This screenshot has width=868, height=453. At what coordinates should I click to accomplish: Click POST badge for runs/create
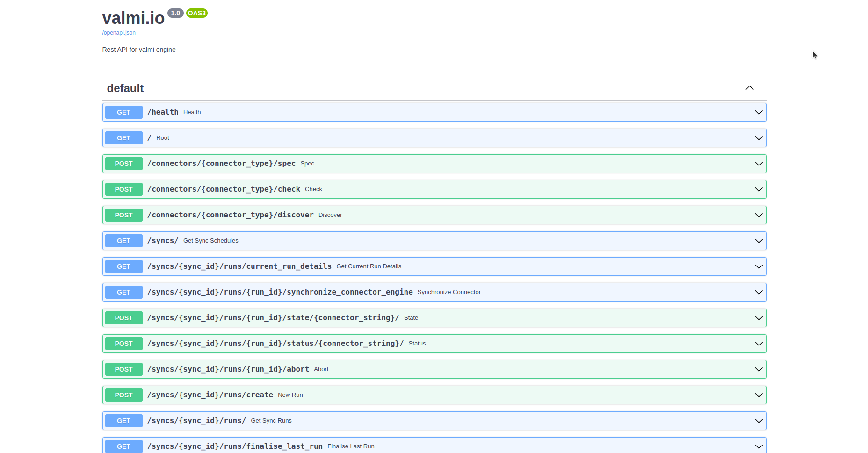[x=124, y=395]
